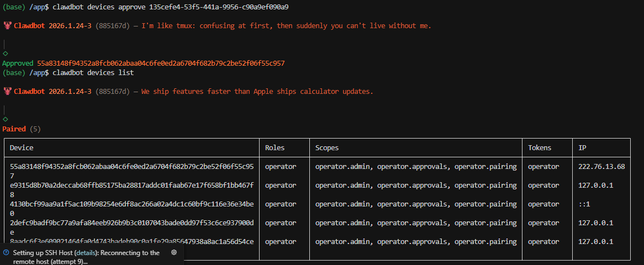644x265 pixels.
Task: Click the Device column header
Action: pyautogui.click(x=22, y=148)
